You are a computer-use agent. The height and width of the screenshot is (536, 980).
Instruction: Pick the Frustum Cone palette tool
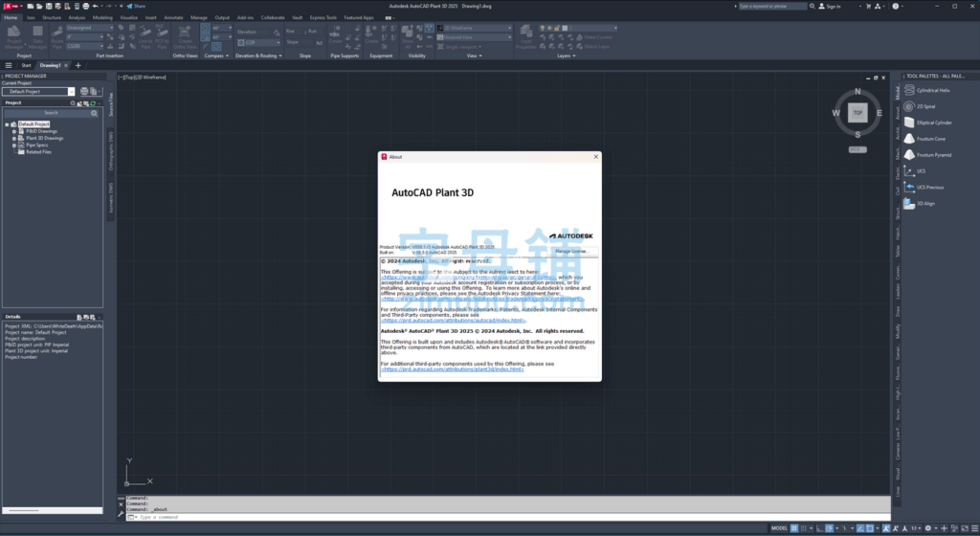[x=931, y=139]
